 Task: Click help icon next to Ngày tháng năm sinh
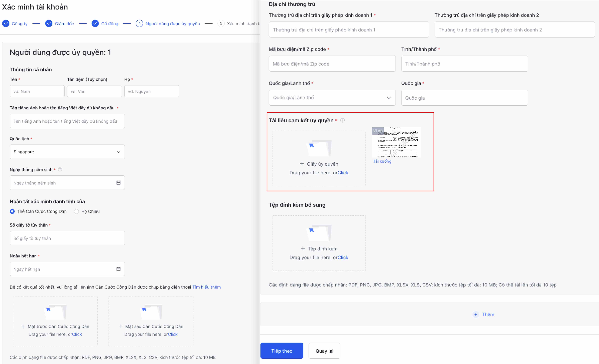(x=60, y=169)
